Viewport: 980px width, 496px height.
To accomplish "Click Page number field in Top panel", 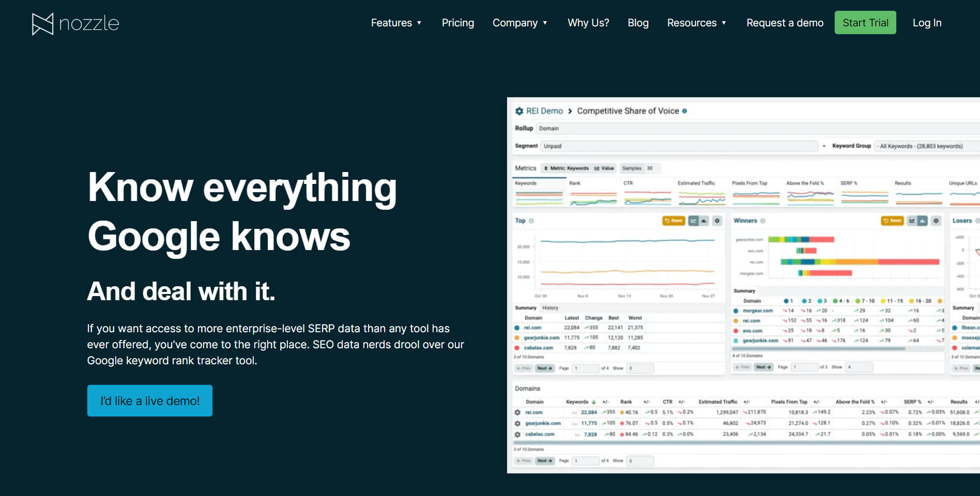I will click(586, 368).
